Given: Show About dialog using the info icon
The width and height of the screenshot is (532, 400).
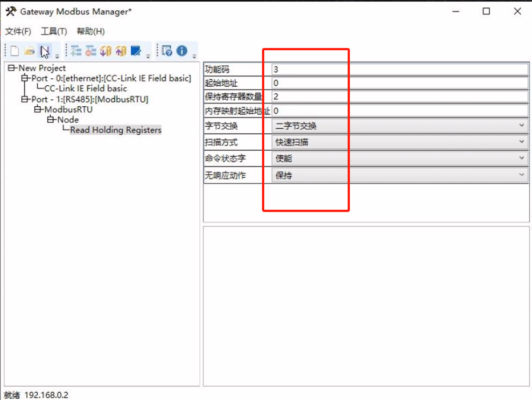Looking at the screenshot, I should pyautogui.click(x=182, y=51).
